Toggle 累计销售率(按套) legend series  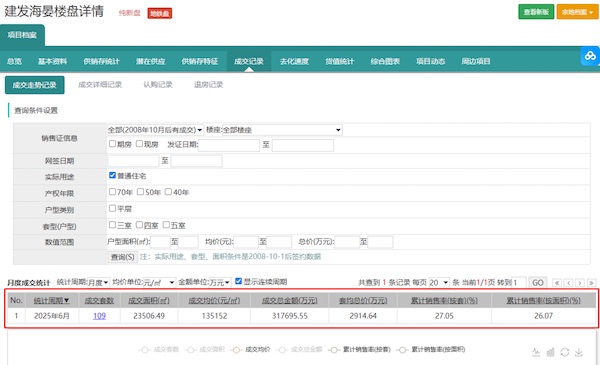point(359,349)
